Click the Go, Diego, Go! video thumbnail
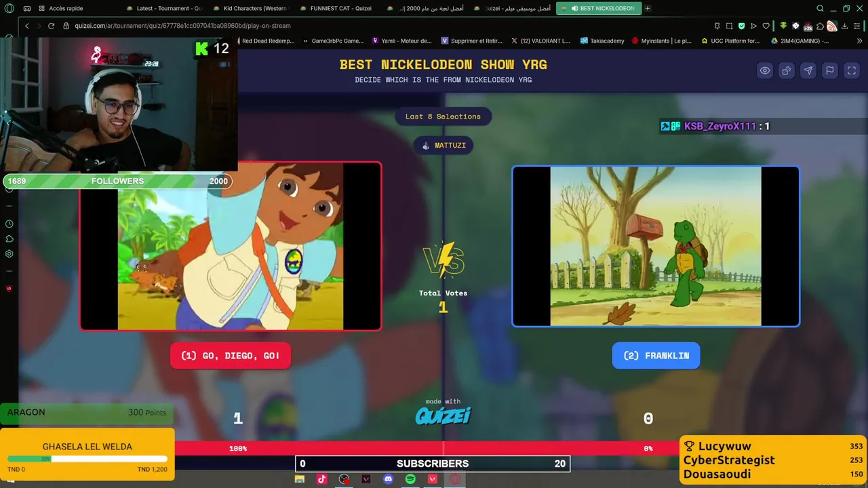 (x=231, y=247)
